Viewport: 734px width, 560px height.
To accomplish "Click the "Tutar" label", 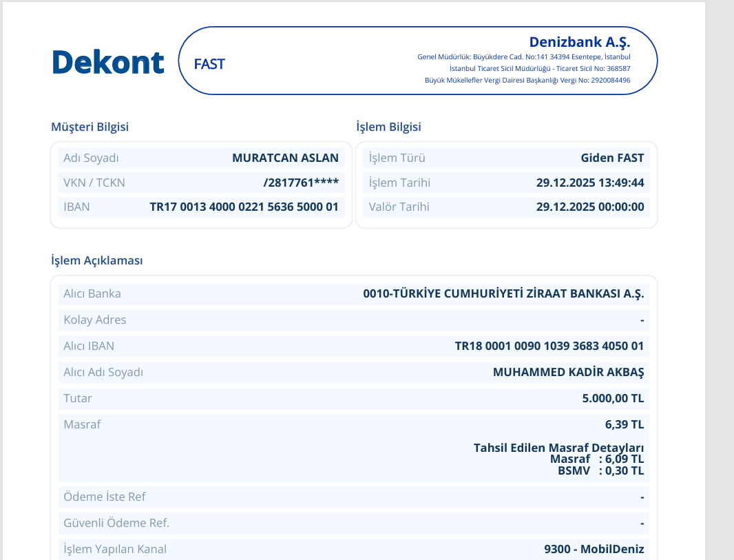I will pyautogui.click(x=78, y=398).
